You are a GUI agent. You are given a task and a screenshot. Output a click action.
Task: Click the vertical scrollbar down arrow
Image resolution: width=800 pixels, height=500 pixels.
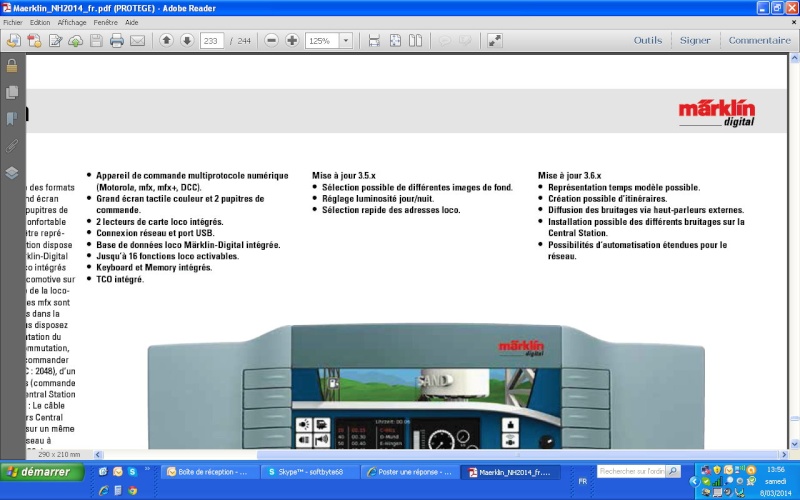click(794, 444)
